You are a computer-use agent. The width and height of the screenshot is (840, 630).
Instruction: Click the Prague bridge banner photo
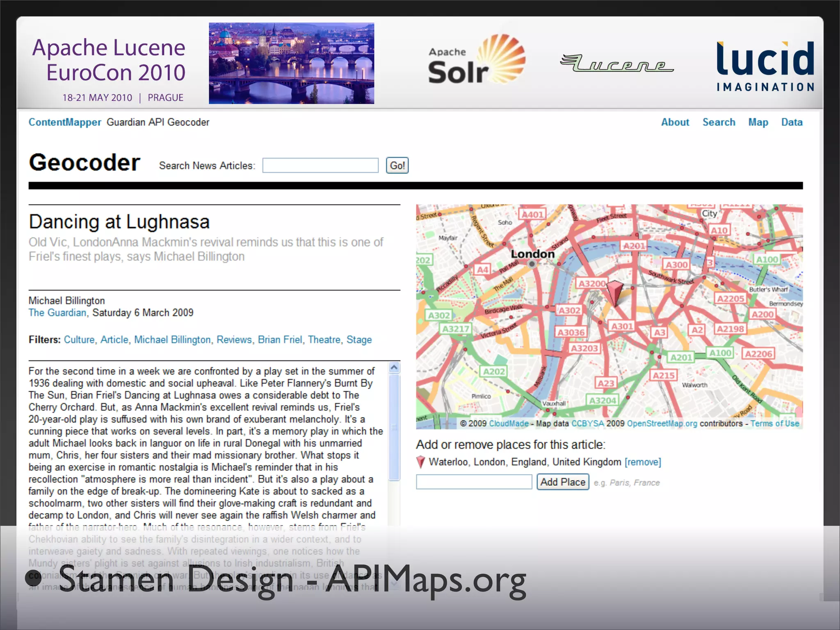(291, 63)
